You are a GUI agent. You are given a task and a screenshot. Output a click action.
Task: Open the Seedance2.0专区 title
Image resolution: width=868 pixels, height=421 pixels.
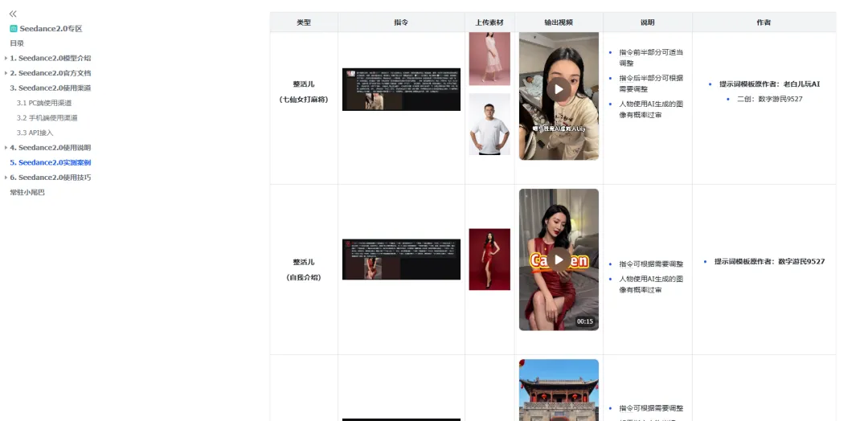pyautogui.click(x=51, y=29)
